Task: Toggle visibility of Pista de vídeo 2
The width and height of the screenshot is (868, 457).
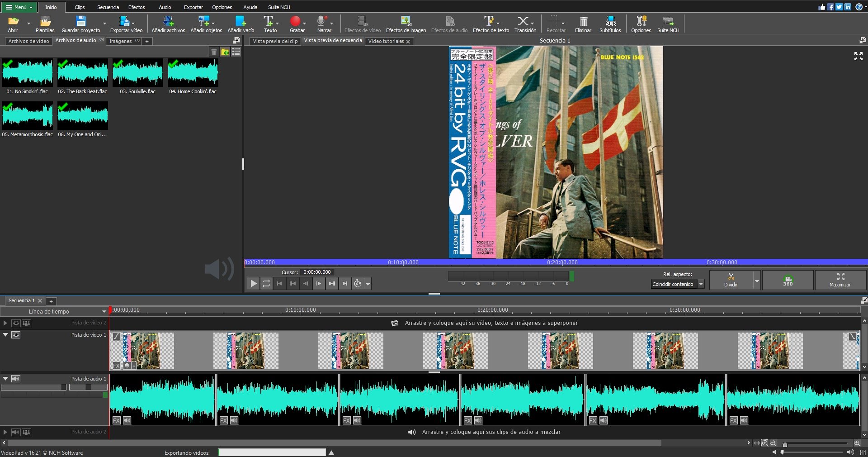Action: click(16, 323)
